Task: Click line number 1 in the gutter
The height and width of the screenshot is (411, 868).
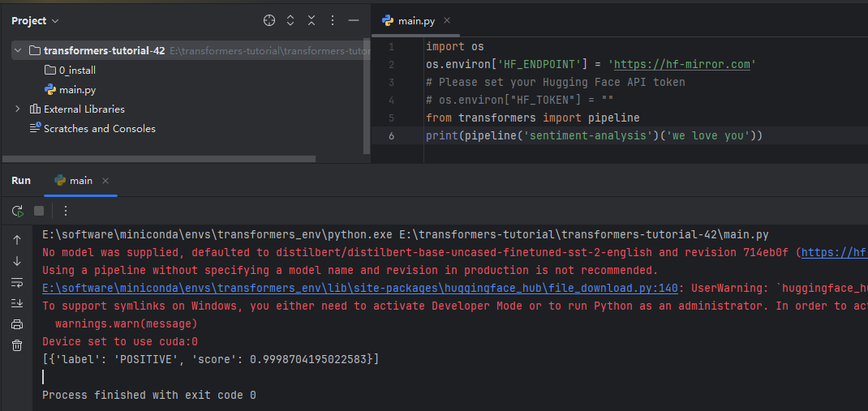Action: [x=391, y=47]
